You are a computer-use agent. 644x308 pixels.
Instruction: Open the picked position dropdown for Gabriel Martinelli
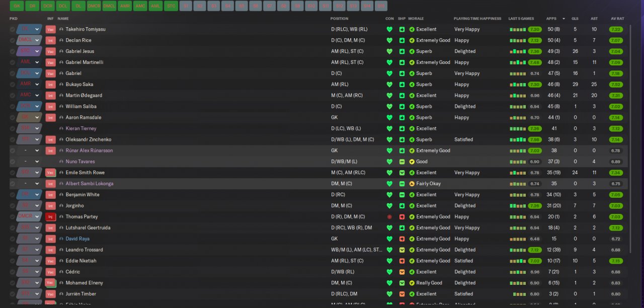coord(29,62)
